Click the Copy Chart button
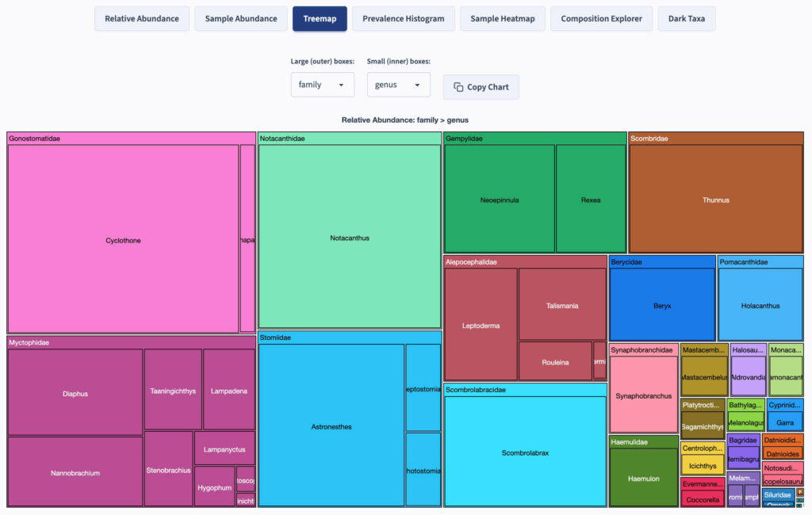812x515 pixels. click(481, 87)
